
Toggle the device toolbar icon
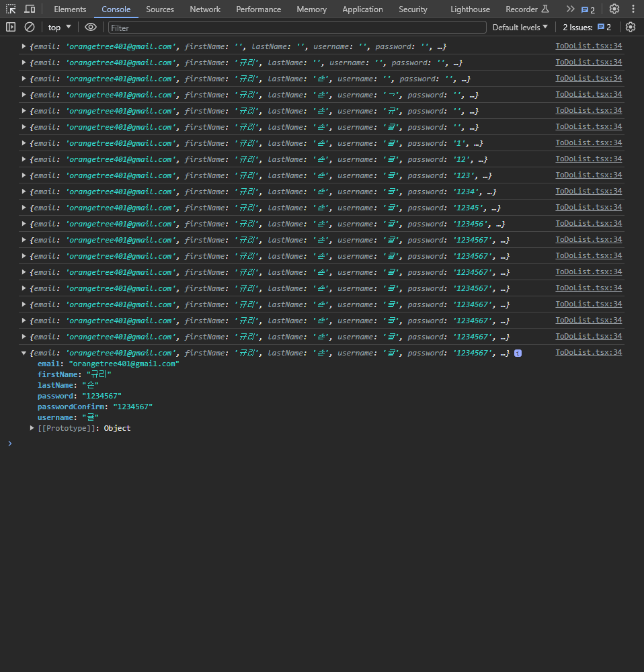point(30,9)
